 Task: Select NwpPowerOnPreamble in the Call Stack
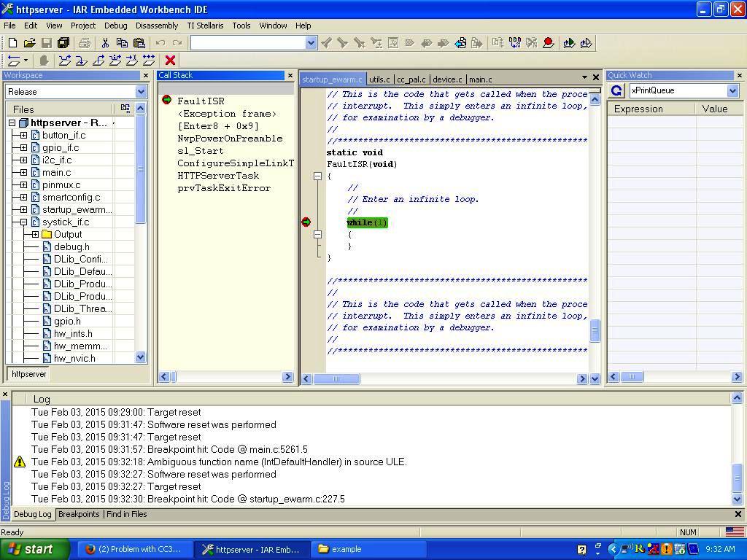pyautogui.click(x=230, y=138)
